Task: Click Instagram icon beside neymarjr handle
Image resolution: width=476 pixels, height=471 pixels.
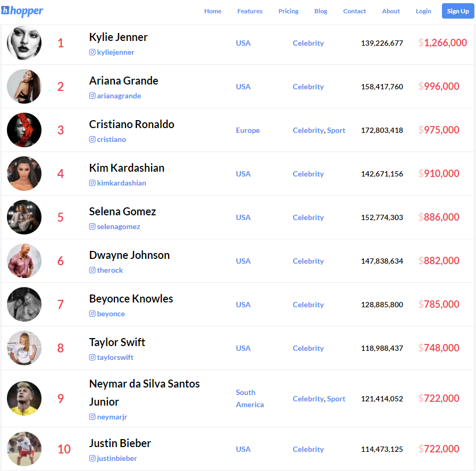Action: point(93,417)
